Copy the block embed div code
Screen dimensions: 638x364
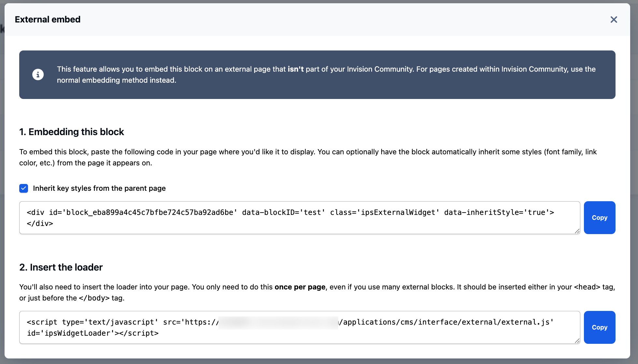[x=600, y=217]
